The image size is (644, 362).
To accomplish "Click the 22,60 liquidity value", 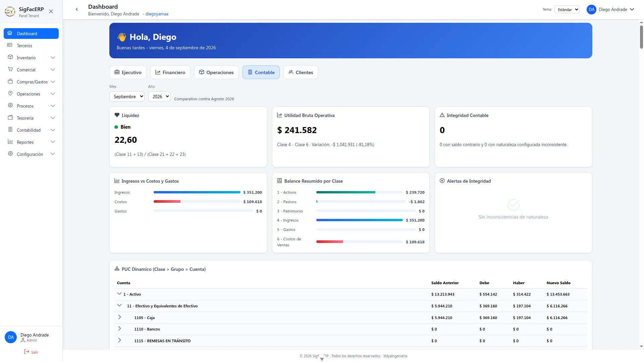I will tap(126, 140).
